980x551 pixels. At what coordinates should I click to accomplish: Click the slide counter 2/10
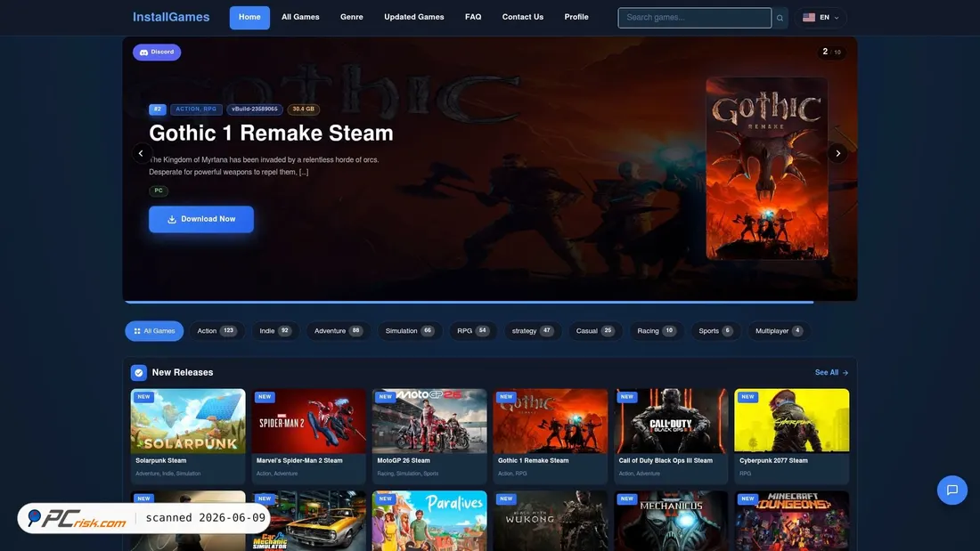tap(832, 52)
